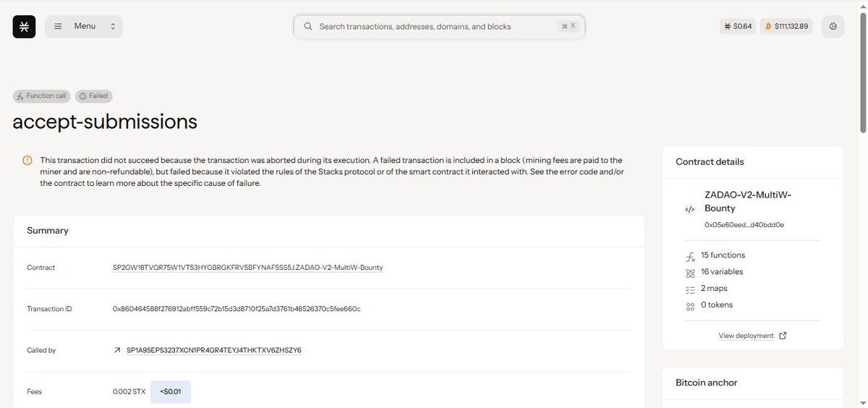
Task: Click the Fees label
Action: 34,391
